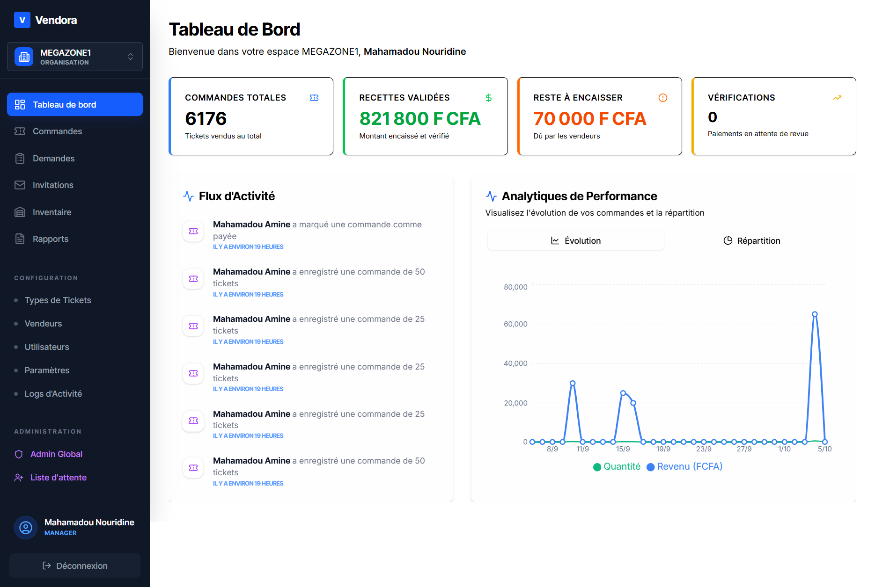Click the alert icon on Reste à Encaisser card
875x588 pixels.
[x=662, y=98]
